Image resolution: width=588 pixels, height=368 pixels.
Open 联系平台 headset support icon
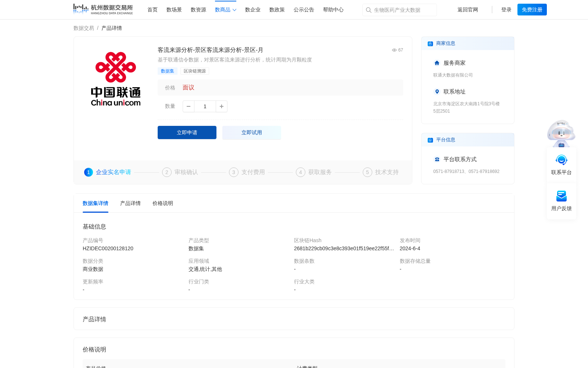pyautogui.click(x=562, y=160)
